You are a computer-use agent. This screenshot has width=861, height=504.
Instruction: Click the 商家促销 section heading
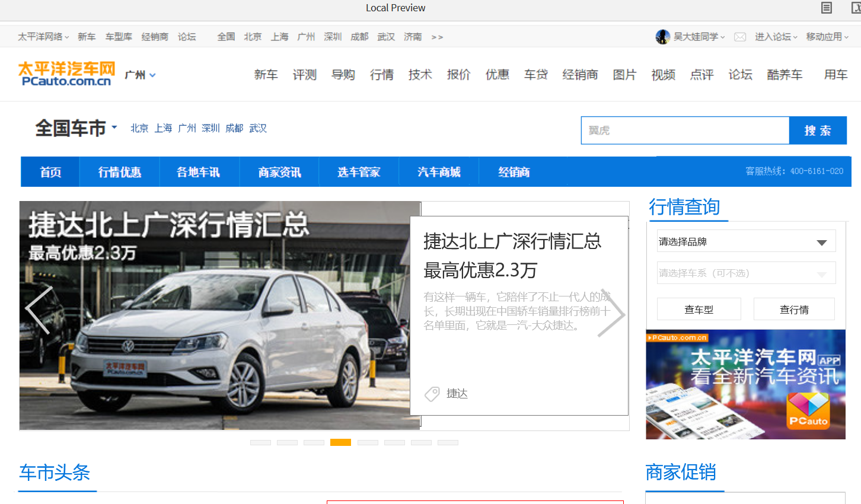[681, 473]
